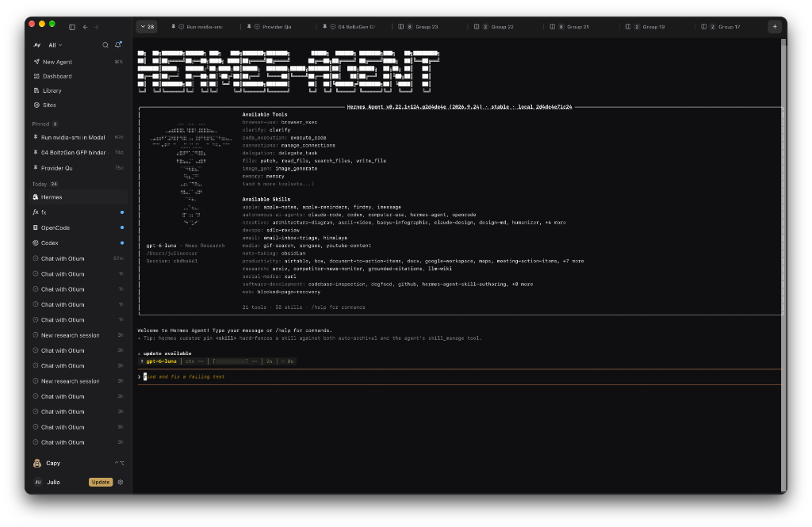This screenshot has width=812, height=527.
Task: Open the fx session
Action: 79,212
